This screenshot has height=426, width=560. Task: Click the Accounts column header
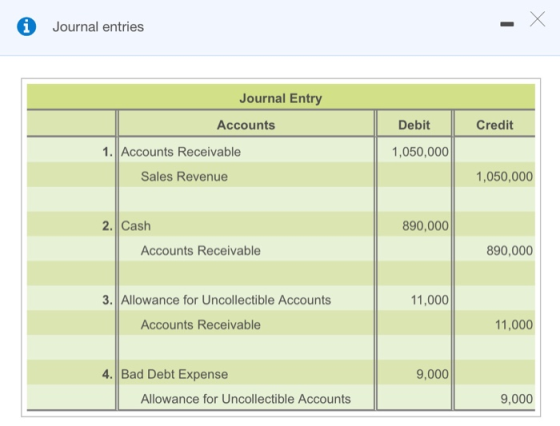click(246, 125)
